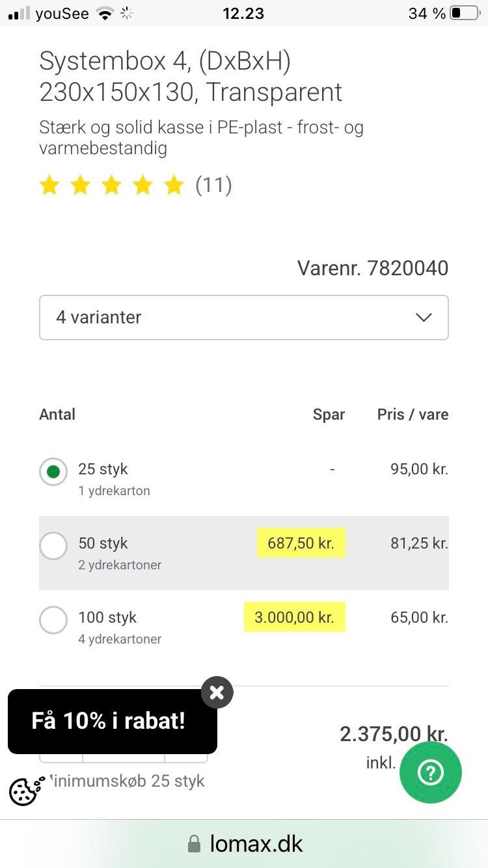The width and height of the screenshot is (488, 868).
Task: Close the 10% discount popup
Action: [x=217, y=693]
